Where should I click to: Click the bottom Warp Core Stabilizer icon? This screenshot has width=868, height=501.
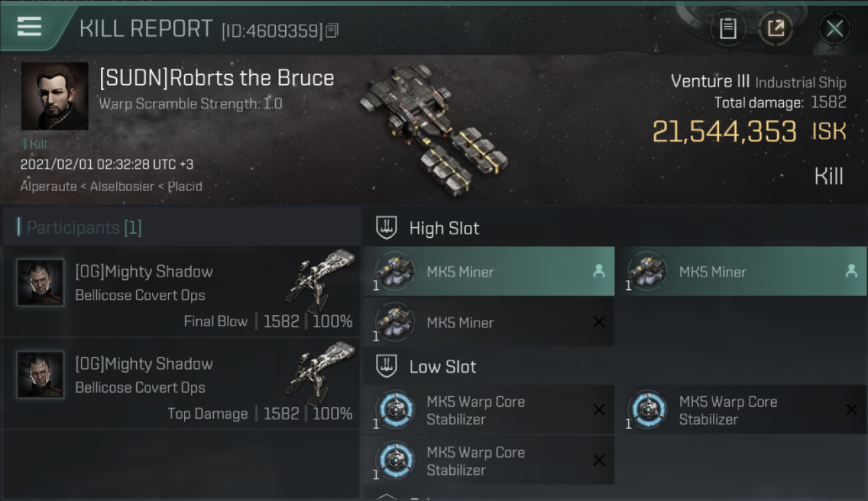395,460
